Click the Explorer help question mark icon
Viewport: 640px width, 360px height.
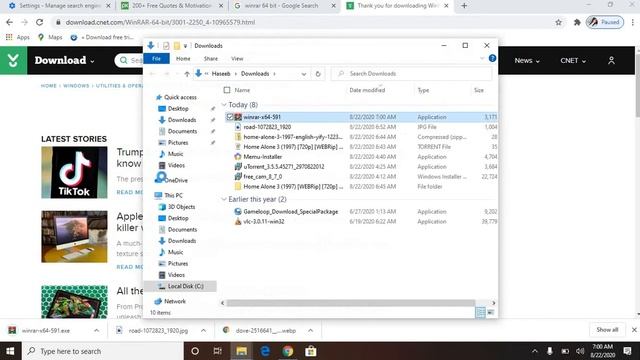pyautogui.click(x=492, y=58)
